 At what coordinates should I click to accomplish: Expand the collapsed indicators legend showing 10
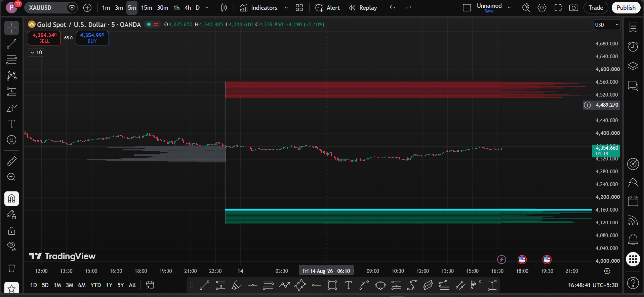[x=36, y=52]
